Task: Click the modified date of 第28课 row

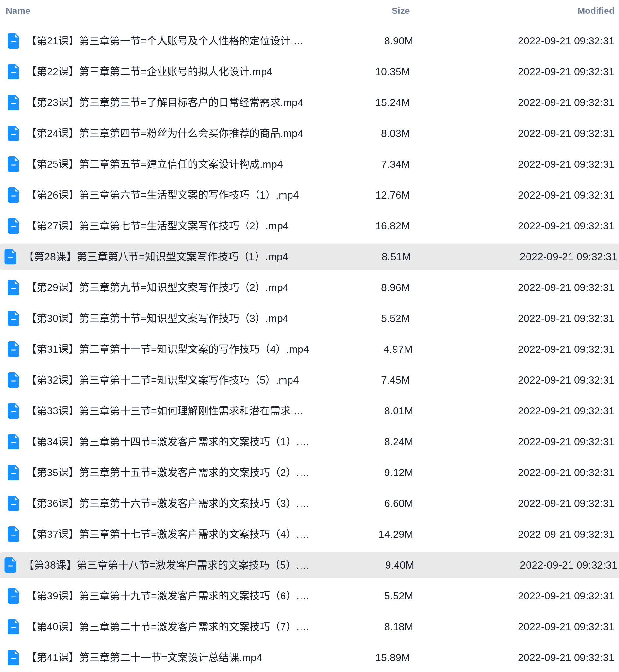Action: pyautogui.click(x=568, y=257)
